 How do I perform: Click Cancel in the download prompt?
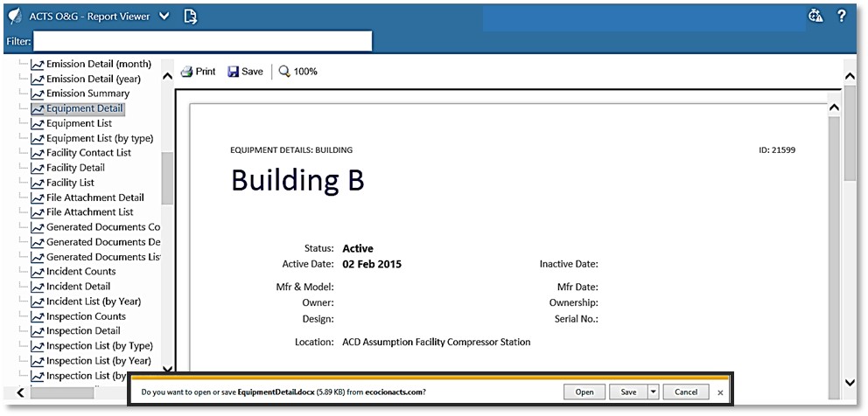tap(686, 392)
